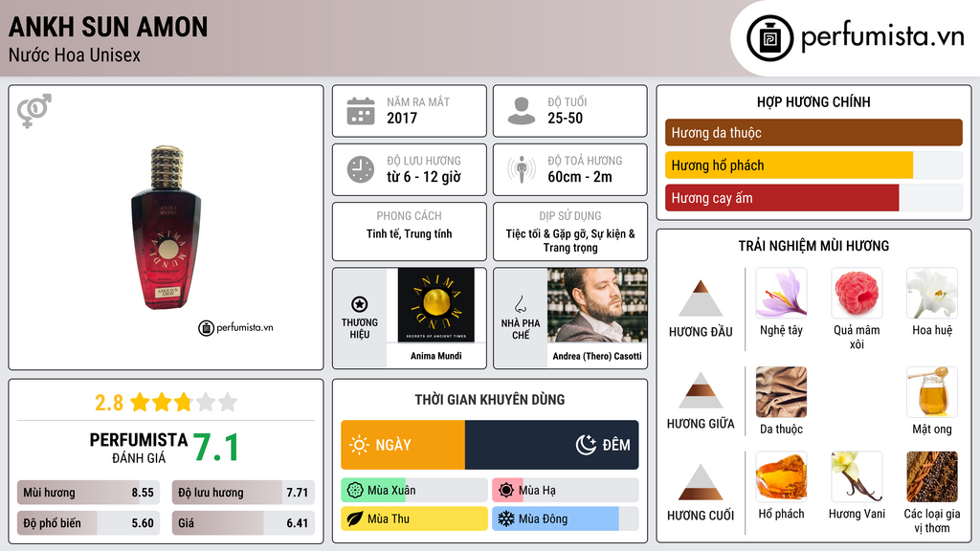
Task: Click the 2.8 star rating row
Action: [x=167, y=403]
